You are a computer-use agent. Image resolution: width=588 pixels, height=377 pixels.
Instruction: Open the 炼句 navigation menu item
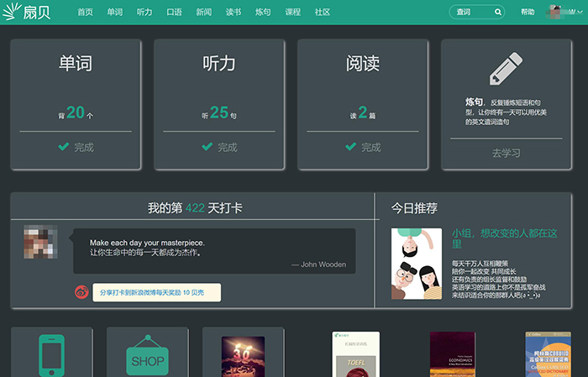pos(263,12)
